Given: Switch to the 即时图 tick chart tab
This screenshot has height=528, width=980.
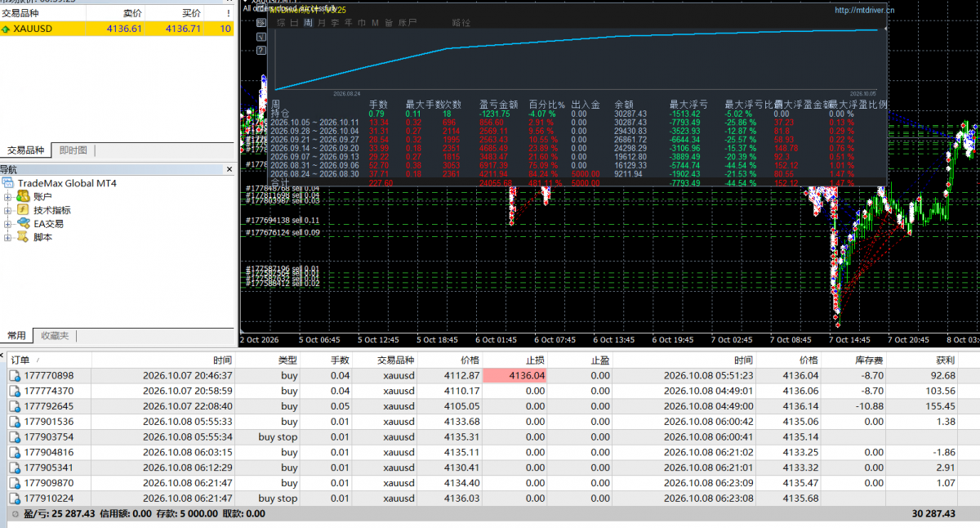Looking at the screenshot, I should [73, 150].
